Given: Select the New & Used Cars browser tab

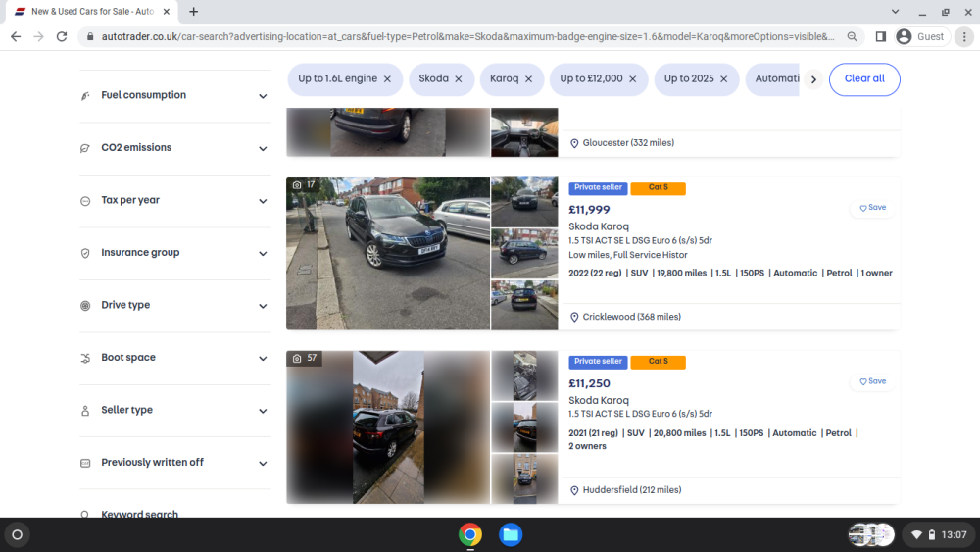Looking at the screenshot, I should [x=92, y=11].
